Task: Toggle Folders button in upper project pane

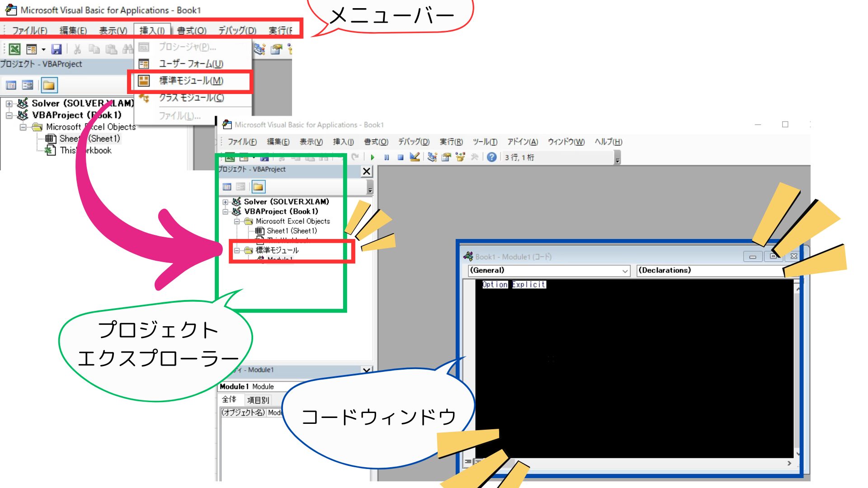Action: 49,85
